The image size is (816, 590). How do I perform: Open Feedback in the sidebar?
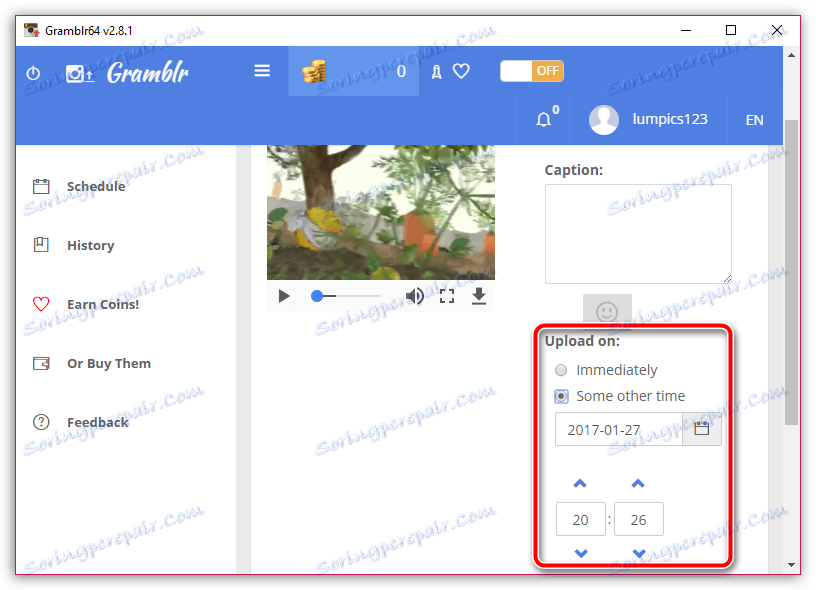tap(97, 422)
